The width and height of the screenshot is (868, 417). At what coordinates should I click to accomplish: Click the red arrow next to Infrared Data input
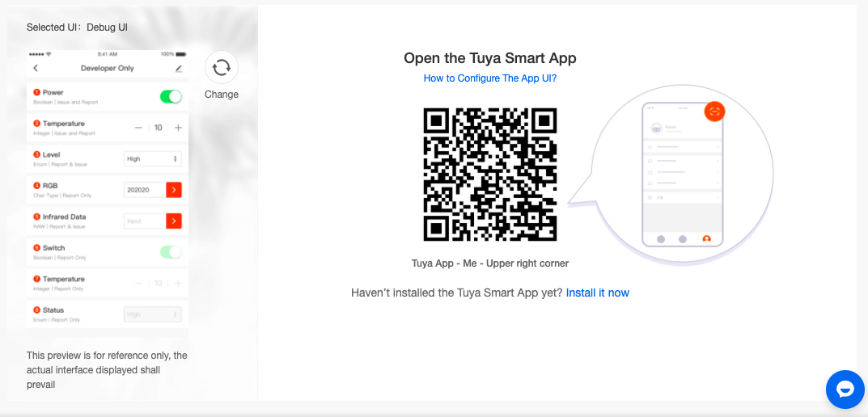click(174, 221)
